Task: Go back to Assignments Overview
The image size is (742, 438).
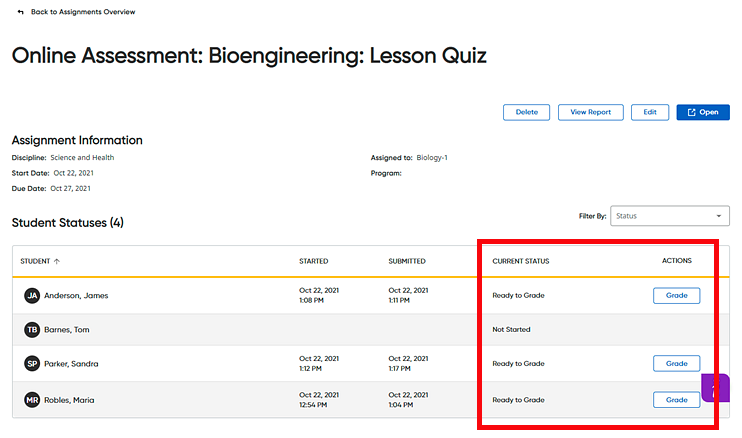Action: [x=83, y=12]
